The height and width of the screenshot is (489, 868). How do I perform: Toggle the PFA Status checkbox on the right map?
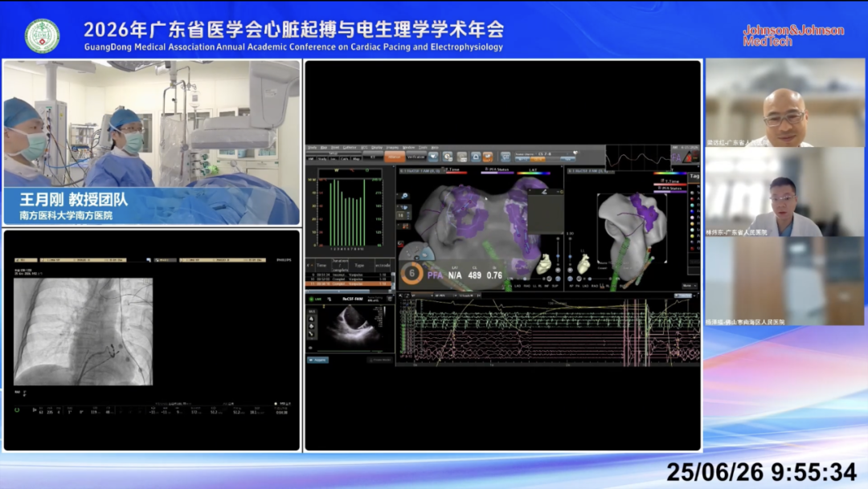[x=659, y=188]
